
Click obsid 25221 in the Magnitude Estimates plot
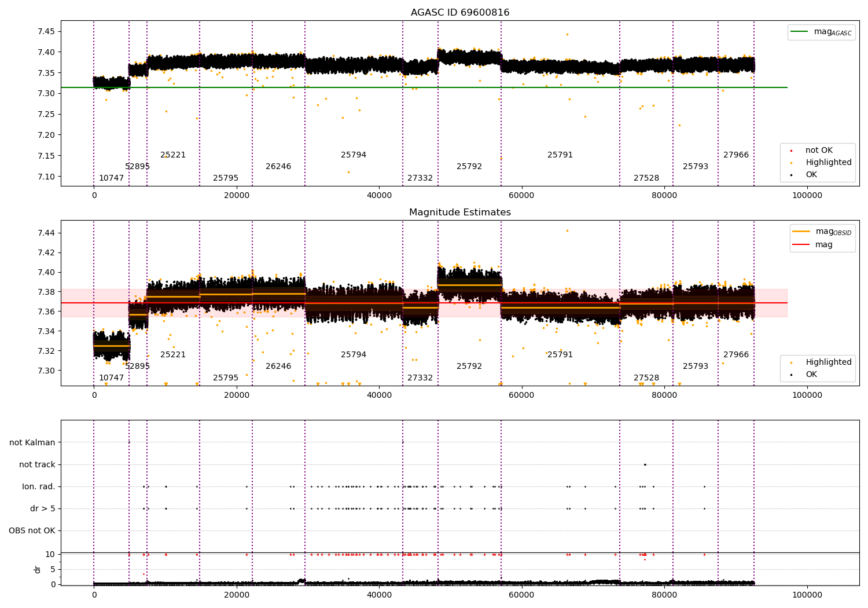pos(173,355)
